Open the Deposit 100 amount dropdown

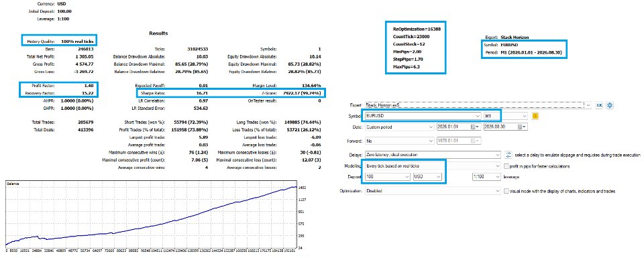click(407, 176)
